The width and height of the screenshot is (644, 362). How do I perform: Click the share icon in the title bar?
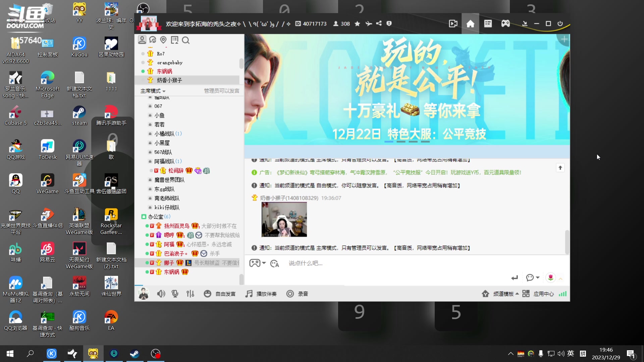click(379, 24)
